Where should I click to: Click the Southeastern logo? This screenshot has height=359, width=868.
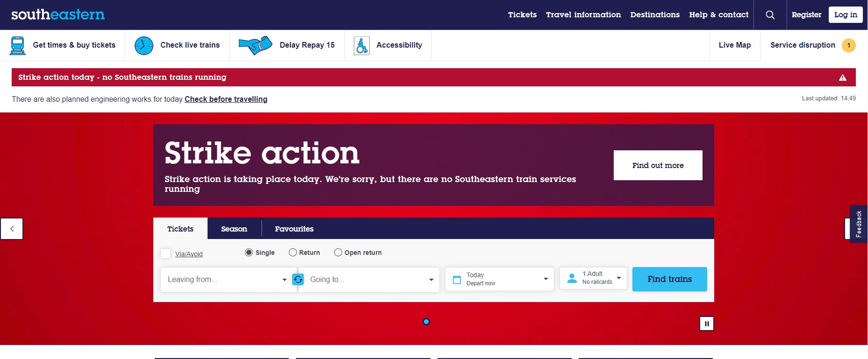58,14
